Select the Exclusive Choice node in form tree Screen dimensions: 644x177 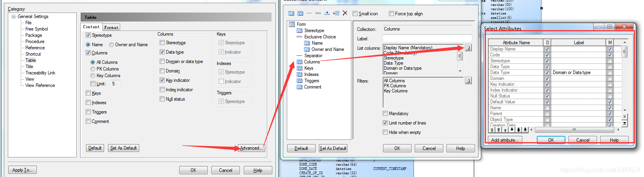point(320,37)
